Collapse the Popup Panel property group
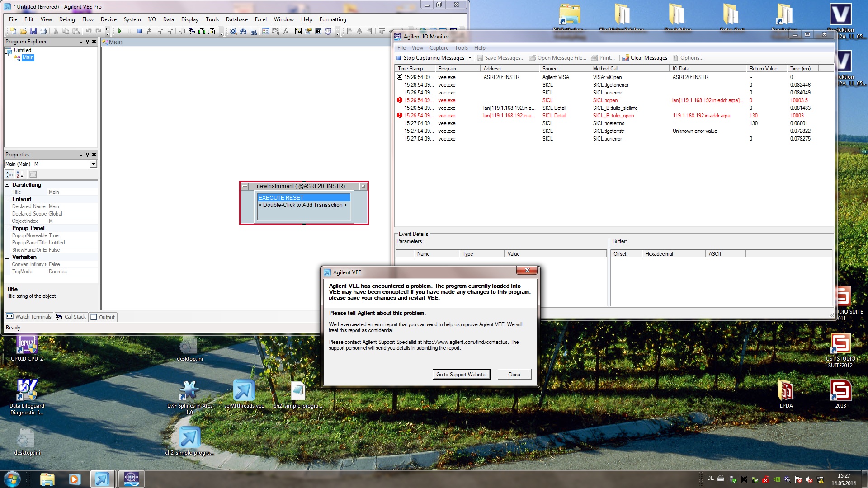The image size is (868, 488). point(7,228)
